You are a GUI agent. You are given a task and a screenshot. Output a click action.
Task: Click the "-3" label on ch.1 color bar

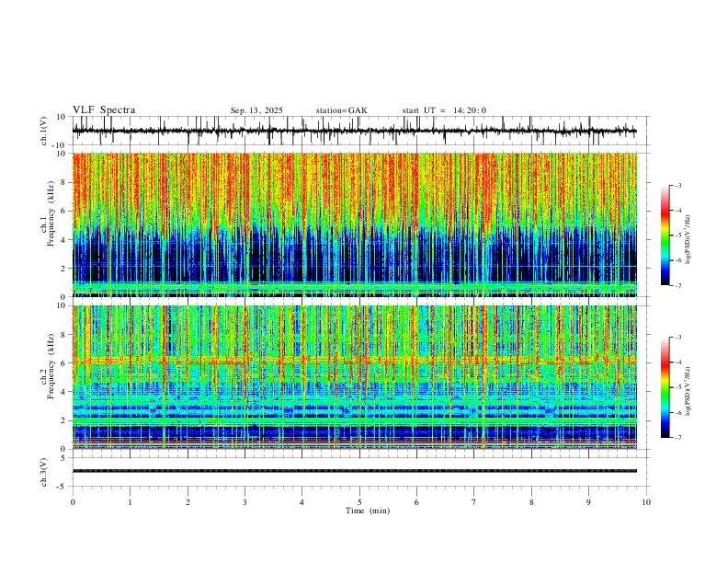click(x=677, y=185)
